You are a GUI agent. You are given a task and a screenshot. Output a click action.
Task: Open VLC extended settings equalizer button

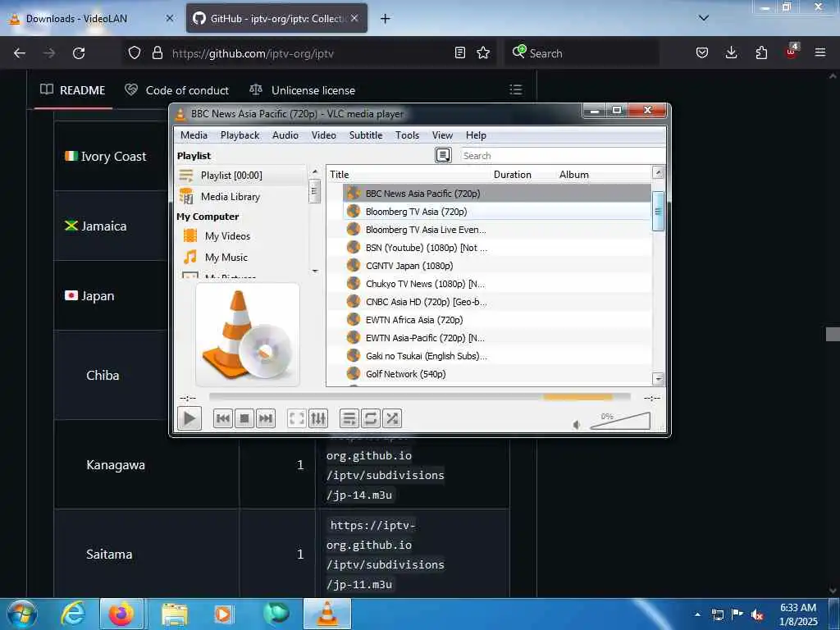(317, 418)
